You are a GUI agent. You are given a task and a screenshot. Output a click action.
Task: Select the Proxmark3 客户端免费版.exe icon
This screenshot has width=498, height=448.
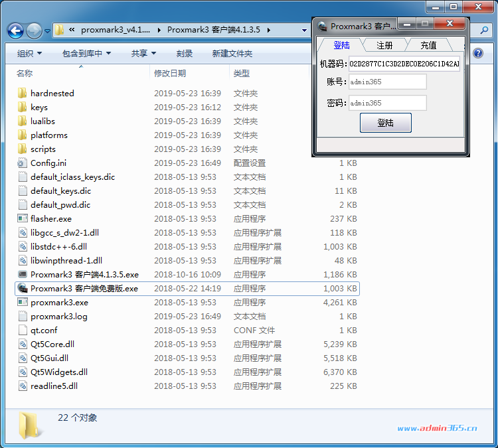[x=23, y=288]
